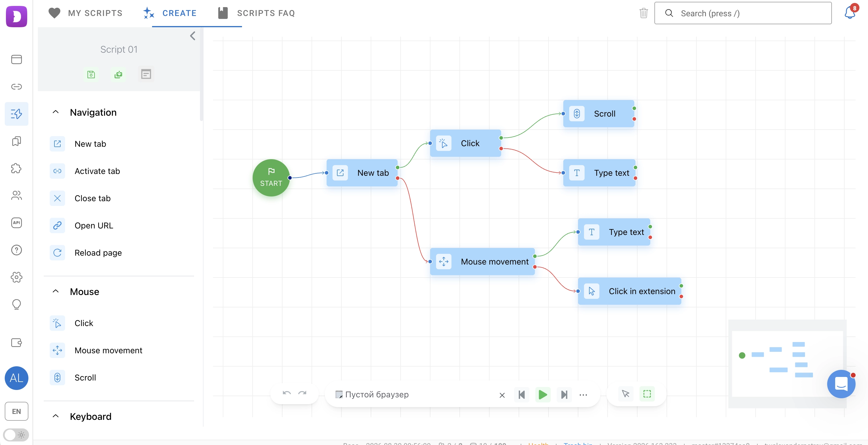Open the browser profiles sidebar icon
The height and width of the screenshot is (445, 868).
click(17, 59)
